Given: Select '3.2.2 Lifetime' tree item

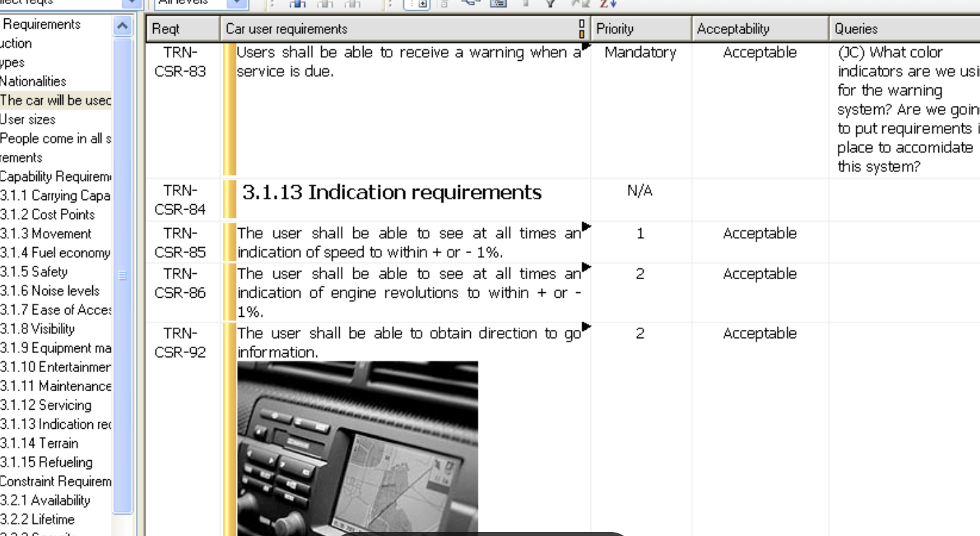Looking at the screenshot, I should [38, 520].
